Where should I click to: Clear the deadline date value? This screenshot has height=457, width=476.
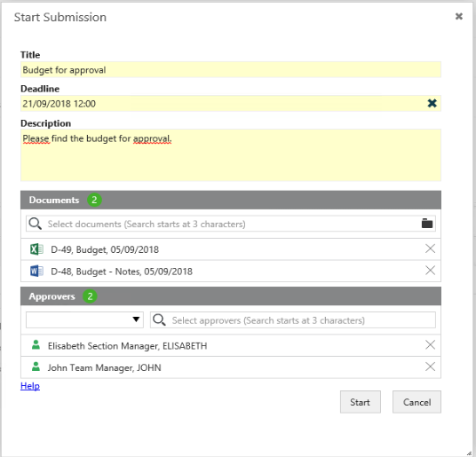click(x=432, y=104)
